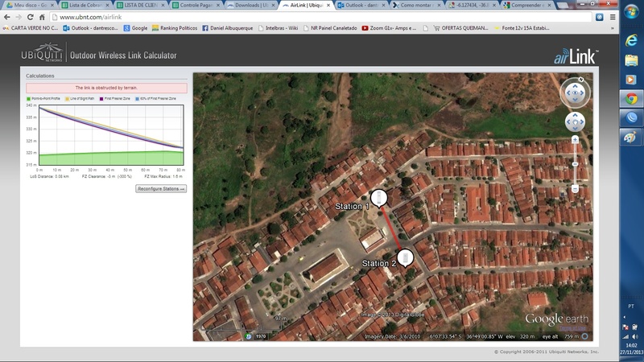Open new tab button
This screenshot has height=362, width=644.
click(x=562, y=6)
